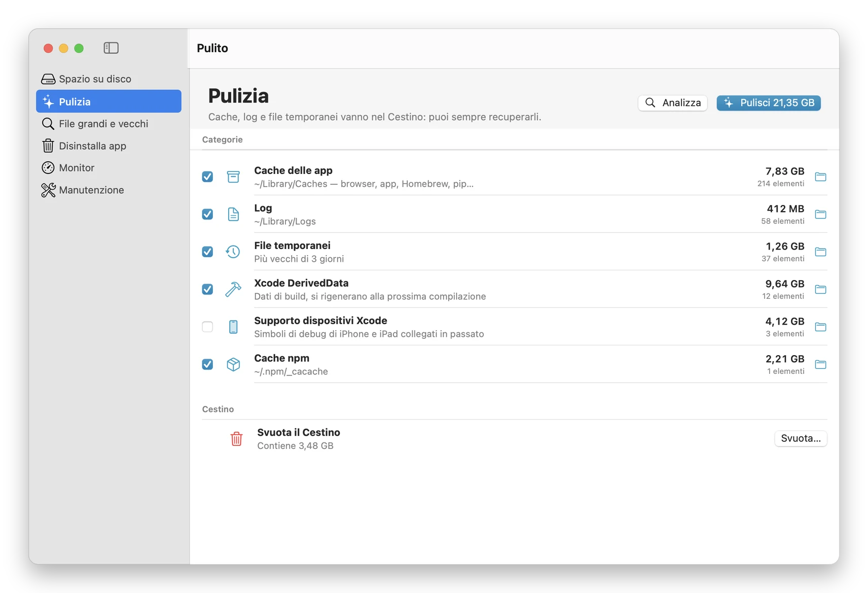This screenshot has height=593, width=868.
Task: Click the Cache delle app title
Action: click(x=293, y=170)
